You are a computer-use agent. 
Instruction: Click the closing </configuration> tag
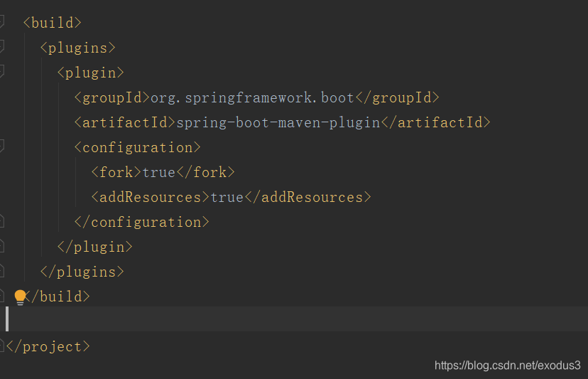[142, 223]
